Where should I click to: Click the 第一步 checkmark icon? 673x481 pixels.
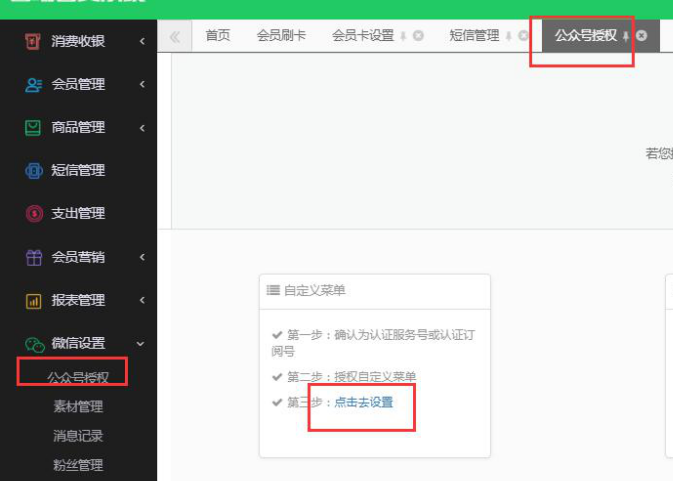pyautogui.click(x=277, y=335)
